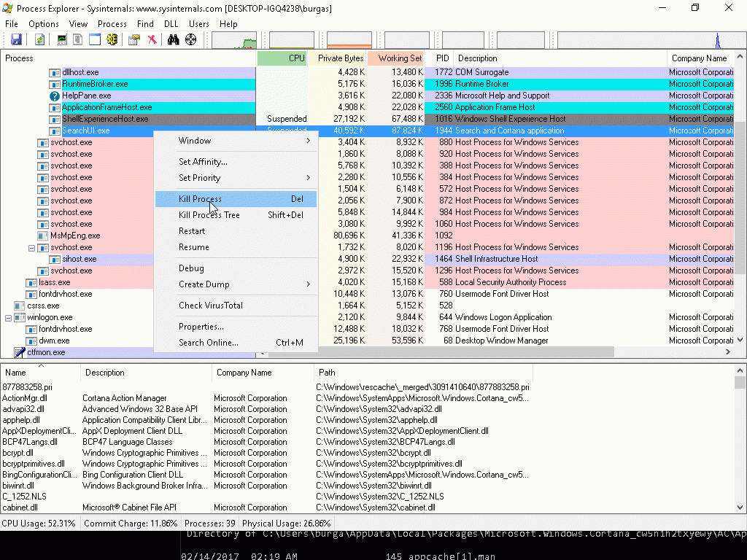The width and height of the screenshot is (747, 560).
Task: Choose Search Online... in context menu
Action: 236,343
